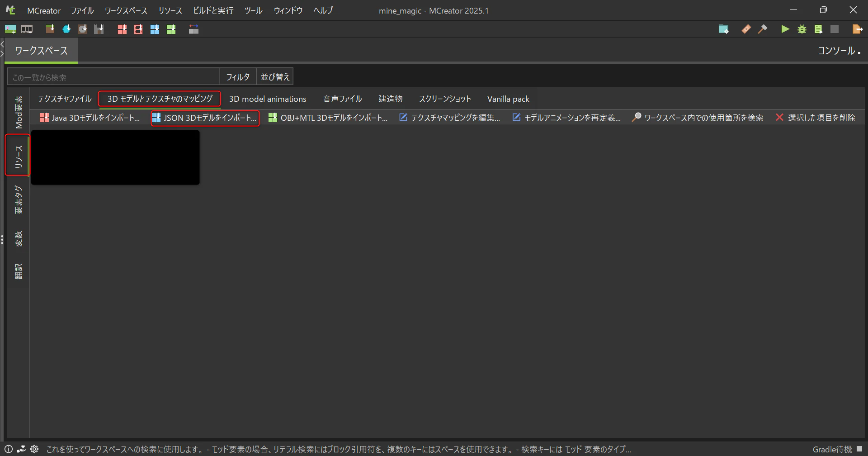Select the テクスチャファイル tab
The width and height of the screenshot is (868, 456).
[65, 99]
